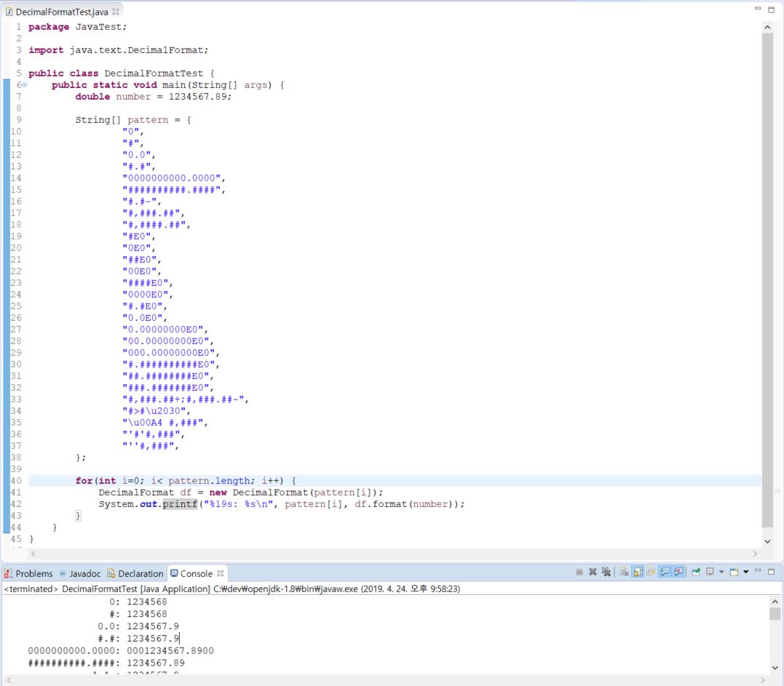Click console output '0001234567.8900'
The image size is (784, 686).
click(170, 650)
